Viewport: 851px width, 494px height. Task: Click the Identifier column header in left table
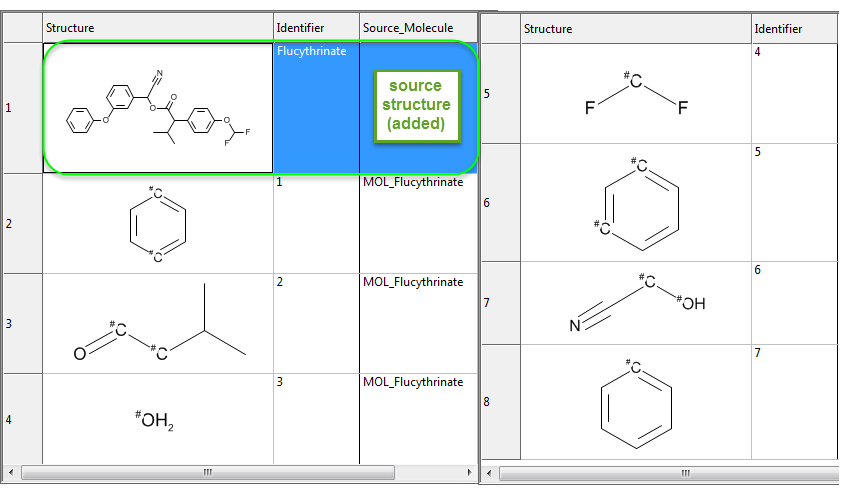tap(316, 28)
